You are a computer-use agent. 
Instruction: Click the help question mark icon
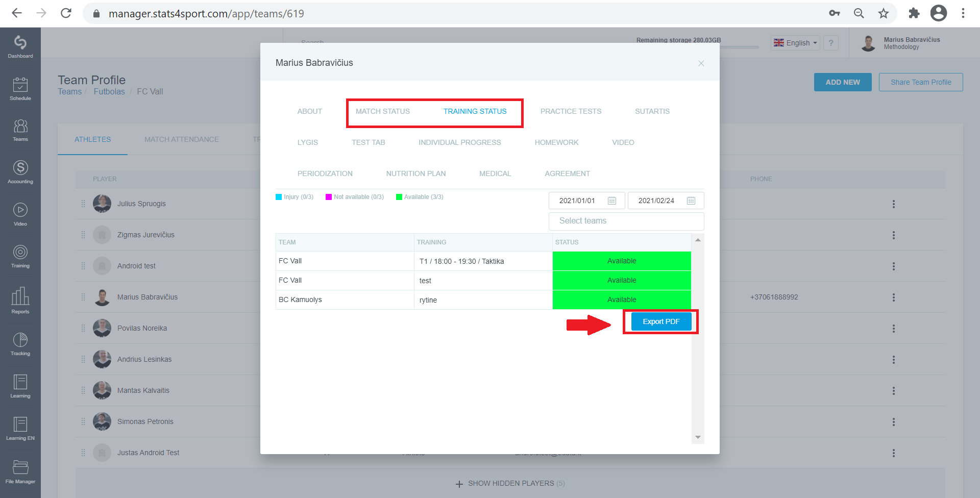pyautogui.click(x=831, y=43)
